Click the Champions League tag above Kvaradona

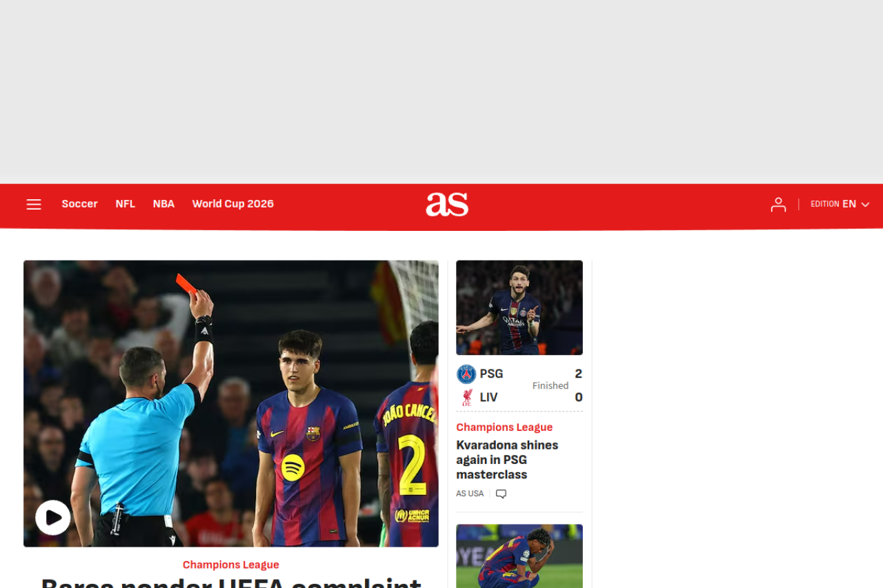[x=504, y=427]
